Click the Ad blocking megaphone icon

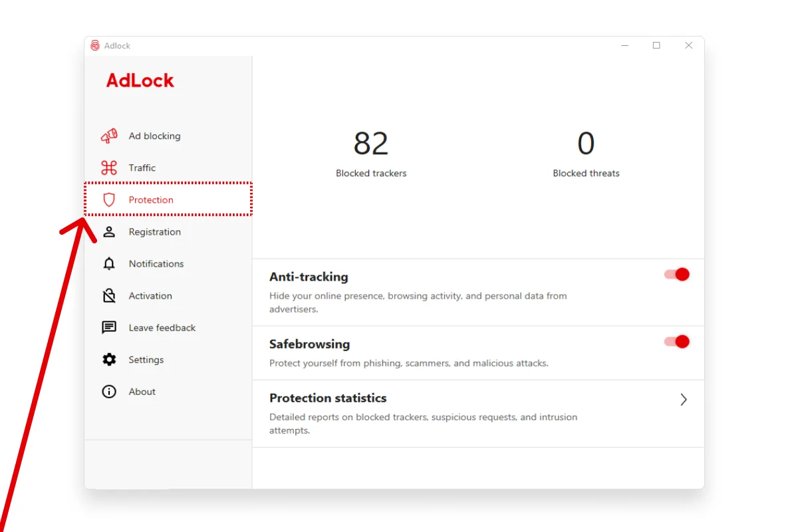click(x=109, y=136)
